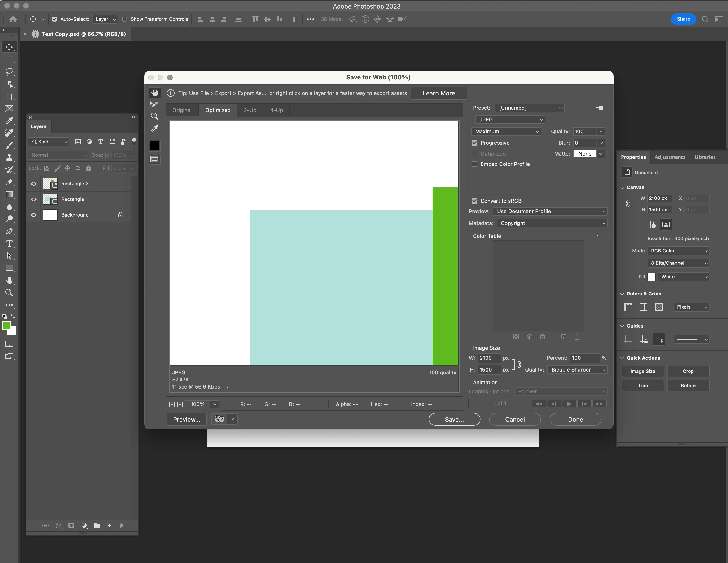
Task: Click the Learn More button
Action: click(438, 93)
